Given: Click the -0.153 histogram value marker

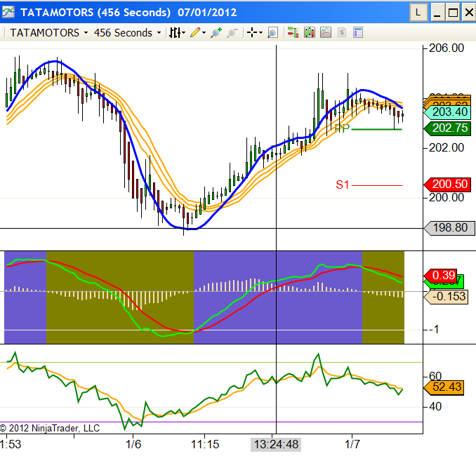Looking at the screenshot, I should click(446, 297).
